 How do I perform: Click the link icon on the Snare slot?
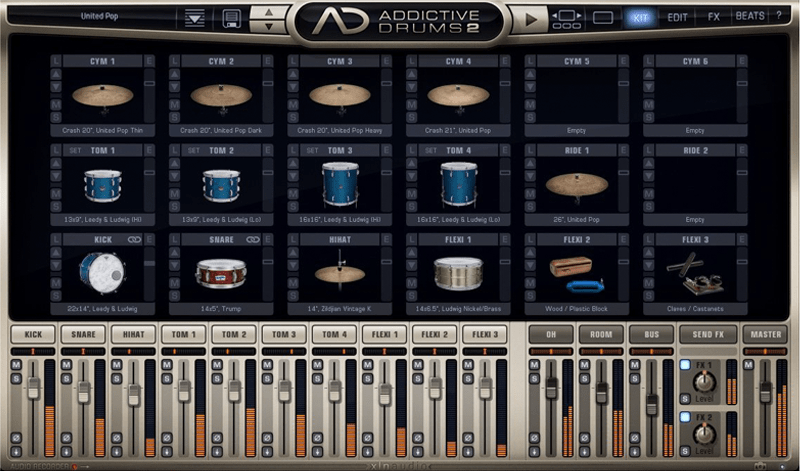tap(253, 239)
